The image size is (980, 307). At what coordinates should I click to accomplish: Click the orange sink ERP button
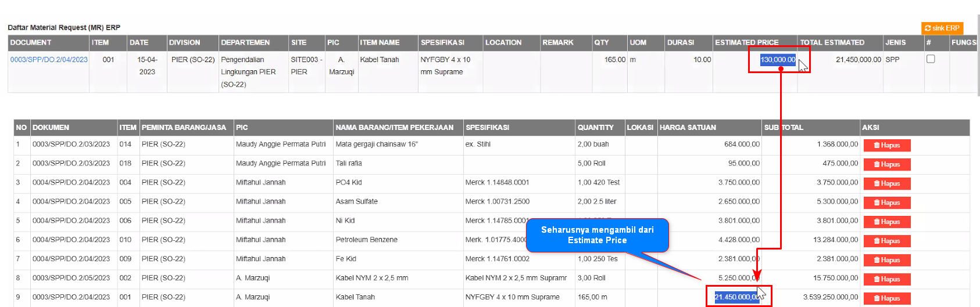[942, 28]
